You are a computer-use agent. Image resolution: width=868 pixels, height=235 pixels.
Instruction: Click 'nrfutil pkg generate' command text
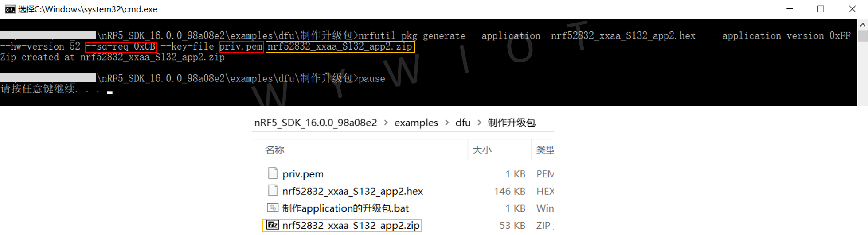(412, 36)
